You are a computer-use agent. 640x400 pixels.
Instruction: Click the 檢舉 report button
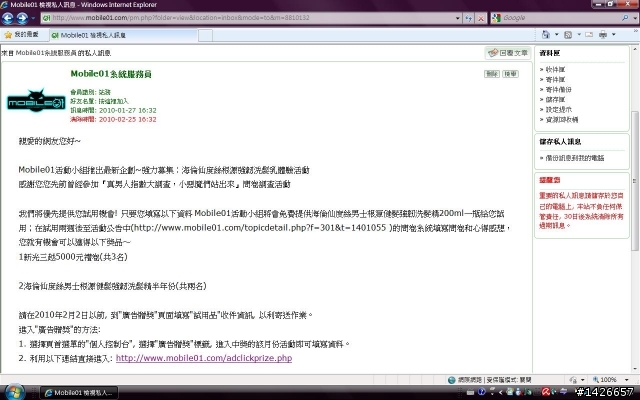[x=510, y=74]
